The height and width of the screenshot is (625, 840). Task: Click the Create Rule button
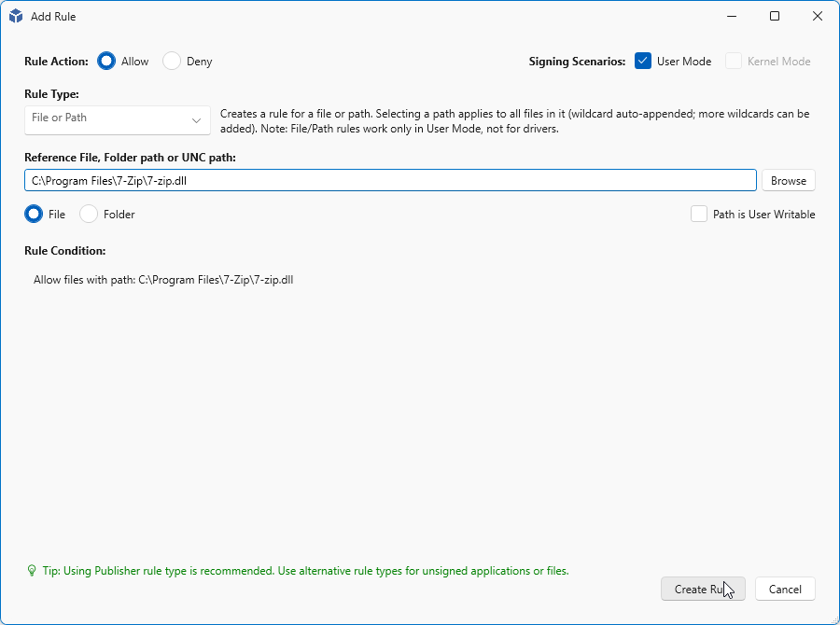point(703,589)
